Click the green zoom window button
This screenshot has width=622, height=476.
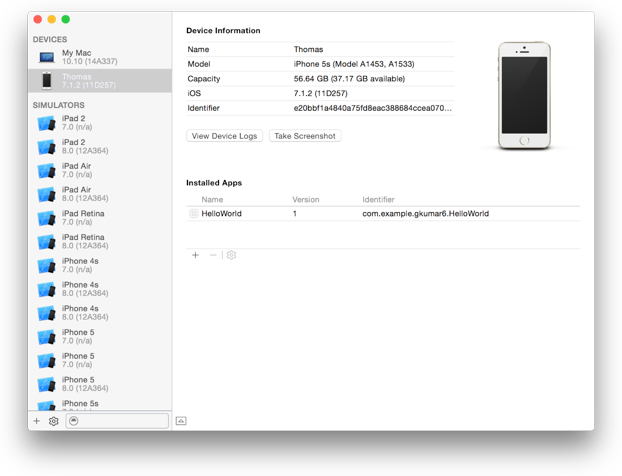coord(66,19)
